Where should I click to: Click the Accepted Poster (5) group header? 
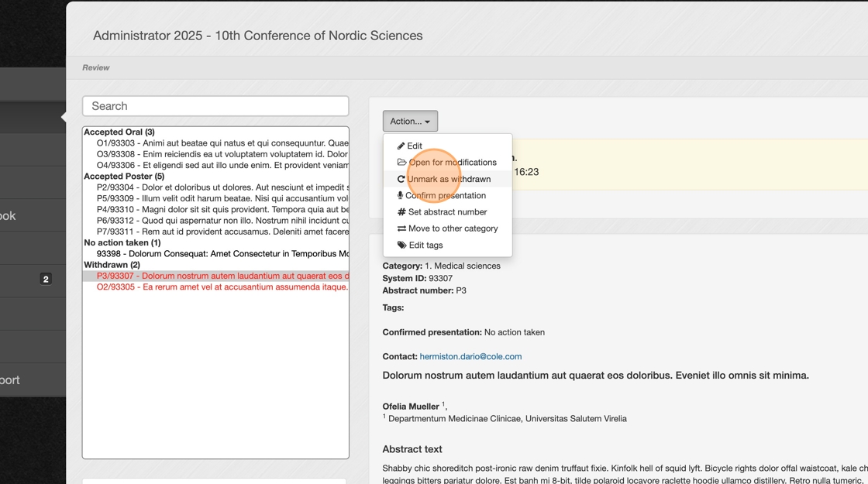coord(124,177)
